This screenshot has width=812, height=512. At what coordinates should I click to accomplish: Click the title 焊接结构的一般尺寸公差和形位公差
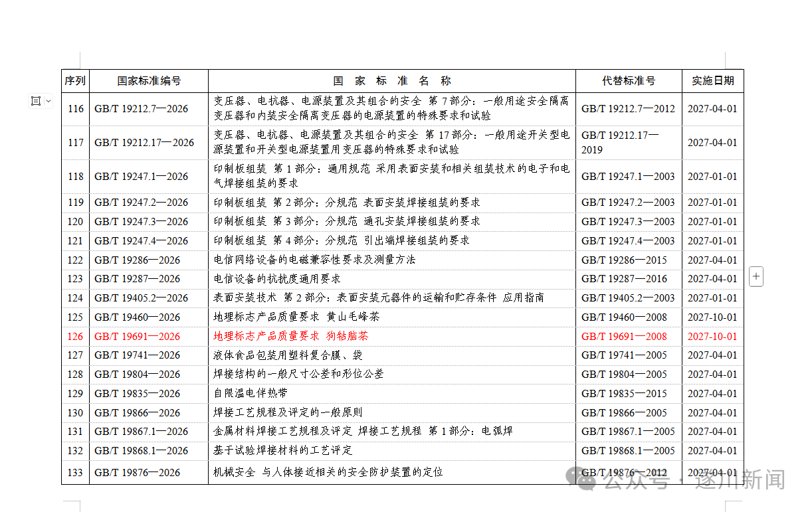coord(298,374)
